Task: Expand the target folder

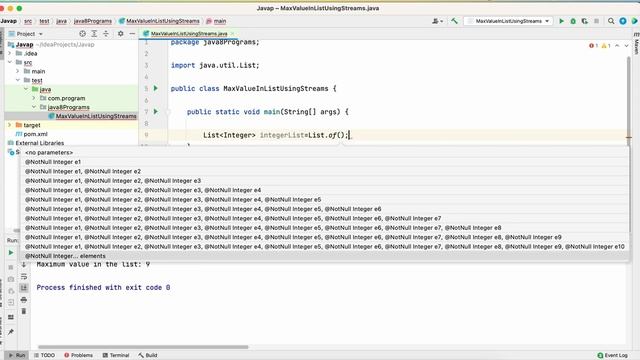Action: pos(10,125)
